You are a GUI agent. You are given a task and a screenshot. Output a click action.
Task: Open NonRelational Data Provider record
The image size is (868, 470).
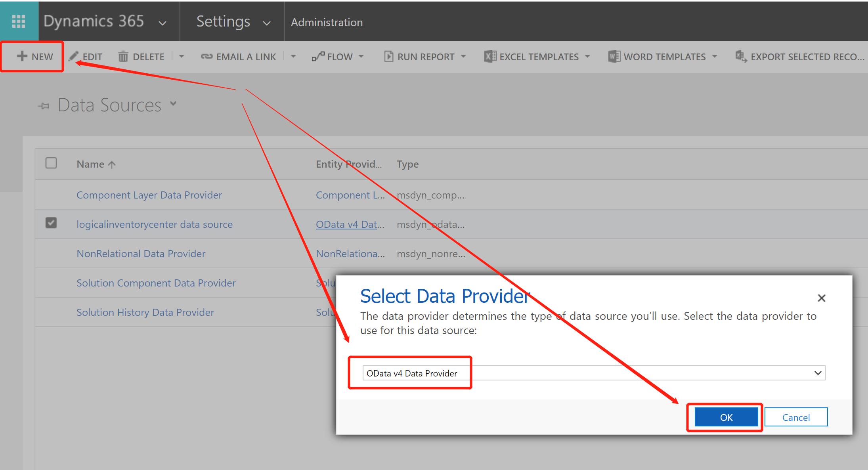[141, 254]
